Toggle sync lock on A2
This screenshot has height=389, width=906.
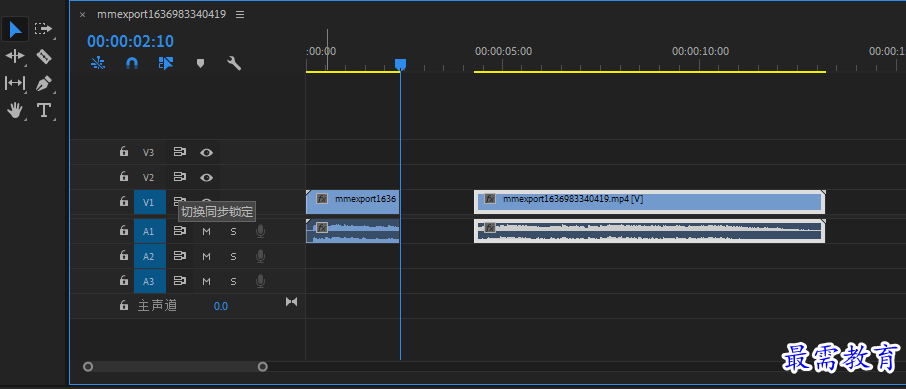pos(180,255)
